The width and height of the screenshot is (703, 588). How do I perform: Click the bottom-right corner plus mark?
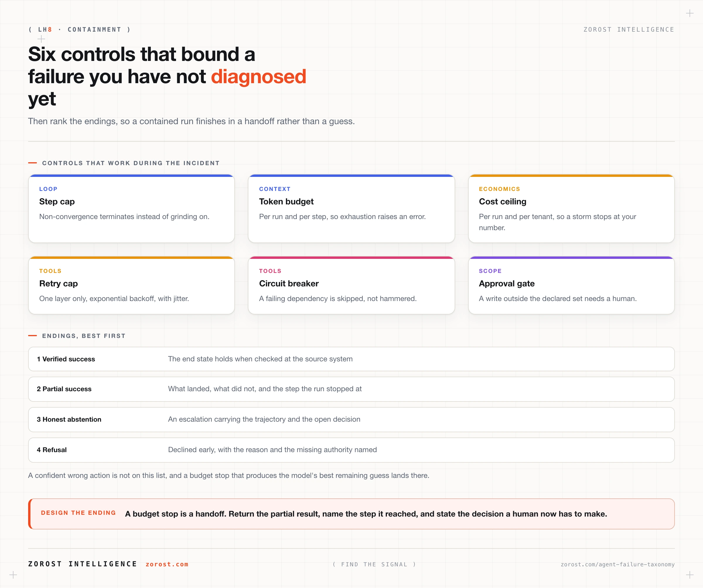click(x=690, y=575)
